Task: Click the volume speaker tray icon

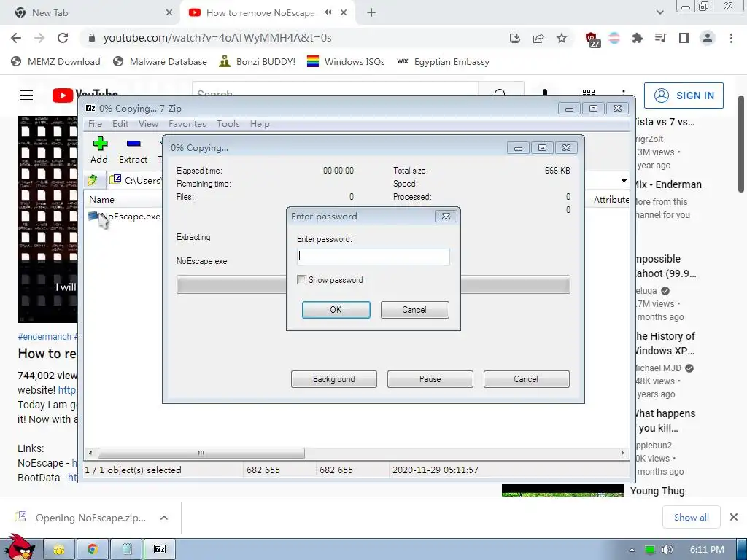Action: click(667, 550)
